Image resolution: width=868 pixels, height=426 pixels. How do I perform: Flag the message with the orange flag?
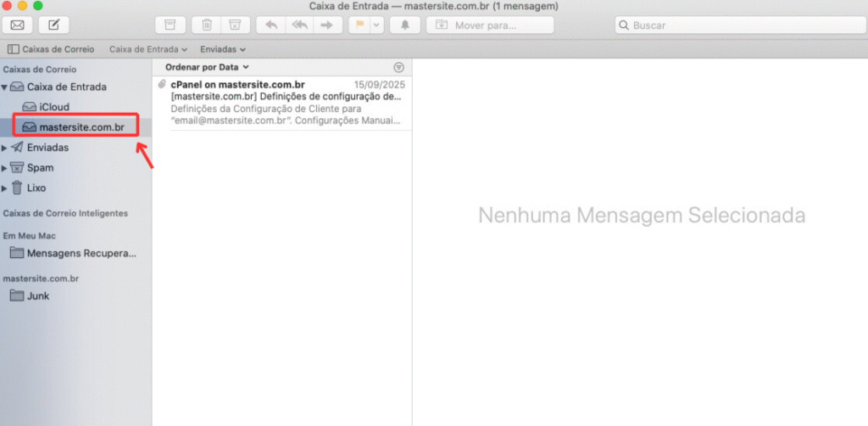click(359, 25)
